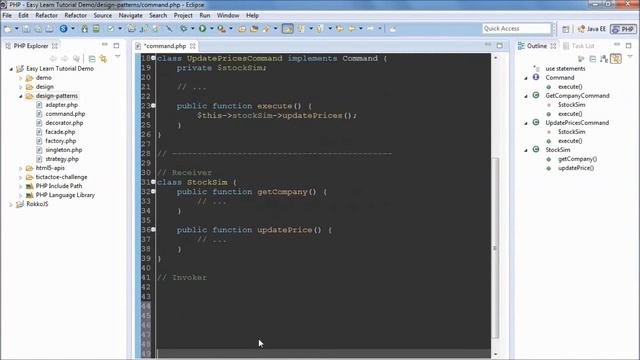
Task: Open the Navigate menu
Action: coord(131,16)
